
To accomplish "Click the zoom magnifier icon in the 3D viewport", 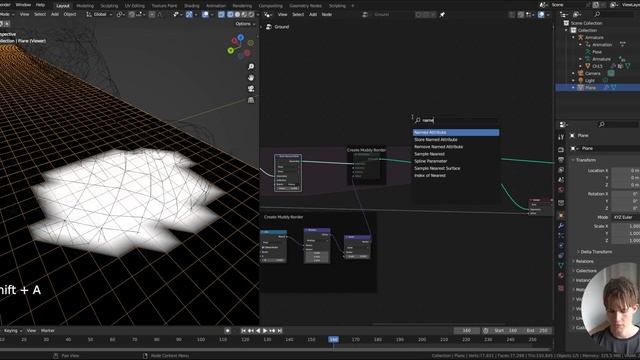I will [x=251, y=67].
